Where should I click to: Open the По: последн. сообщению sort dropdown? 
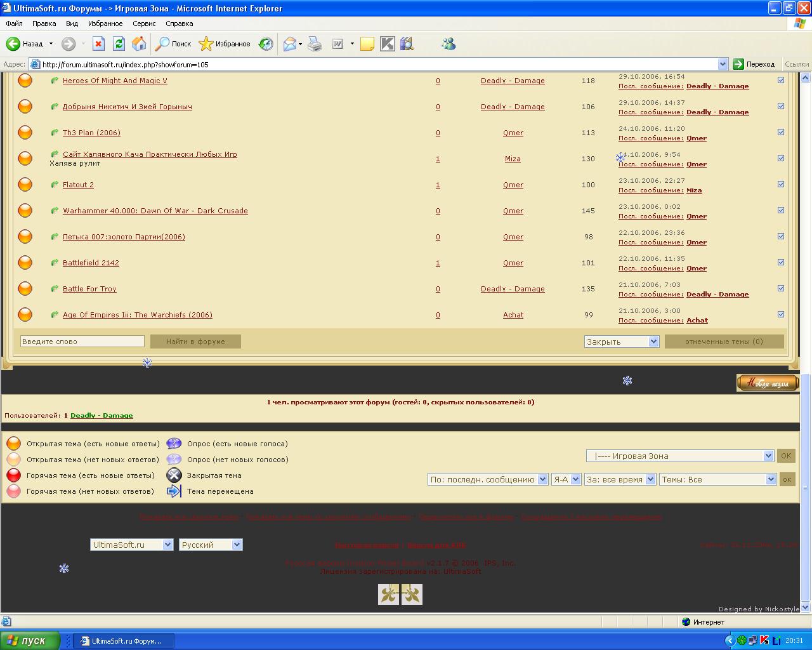tap(488, 479)
